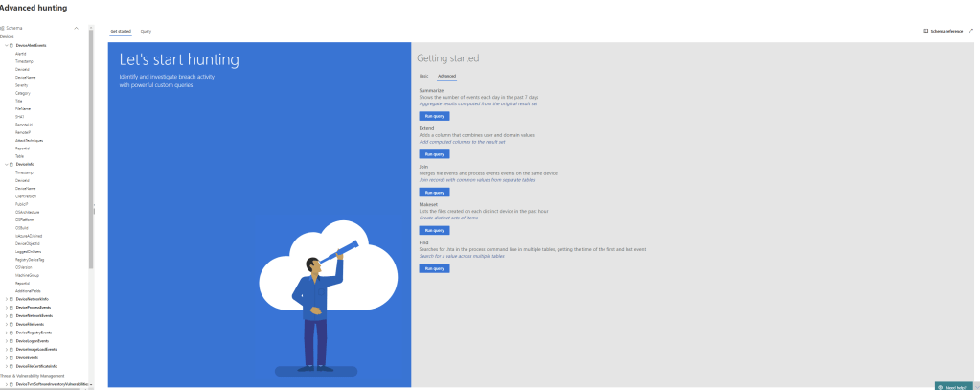Click the schema panel vertical scrollbar
980x390 pixels.
[91, 144]
